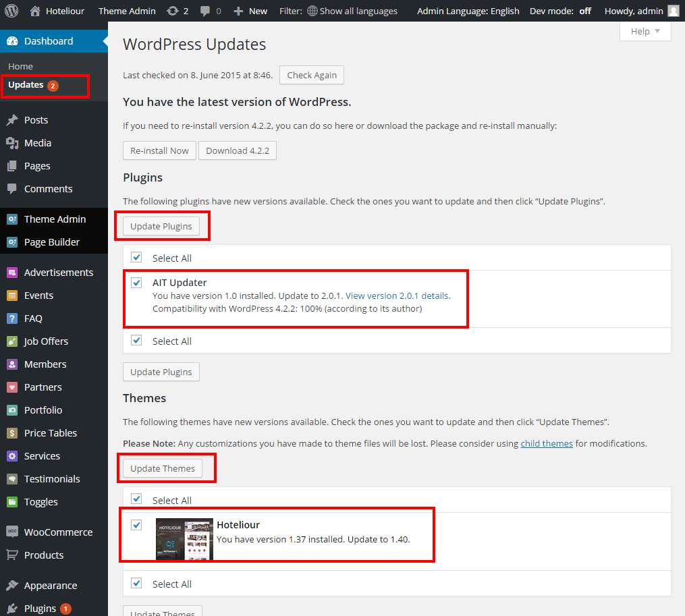
Task: Click the Media icon in sidebar
Action: pos(12,143)
